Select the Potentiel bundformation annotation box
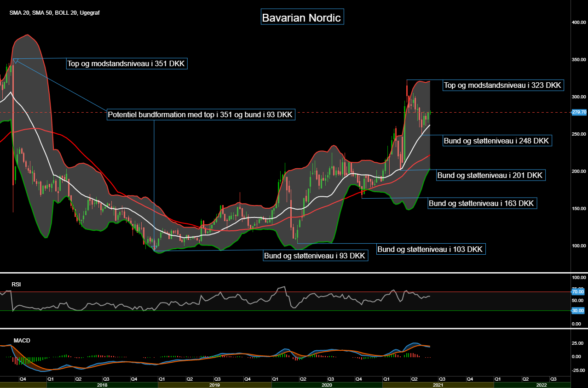Screen dimensions: 588x388 click(201, 114)
